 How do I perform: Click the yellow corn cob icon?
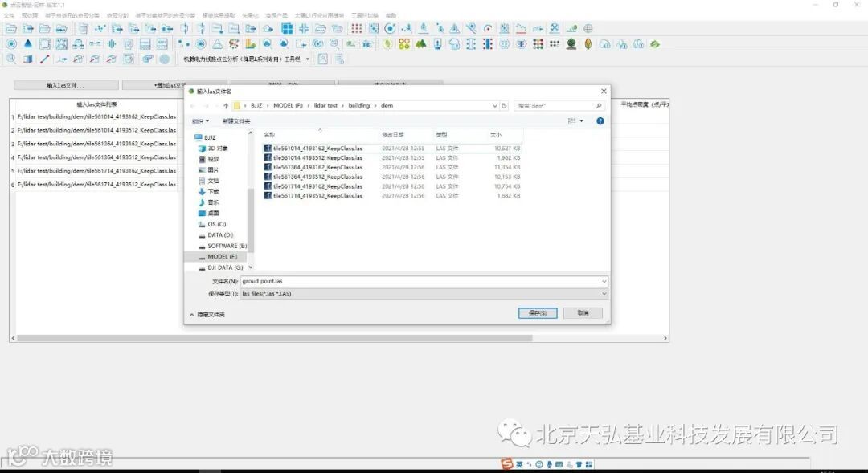coord(588,43)
